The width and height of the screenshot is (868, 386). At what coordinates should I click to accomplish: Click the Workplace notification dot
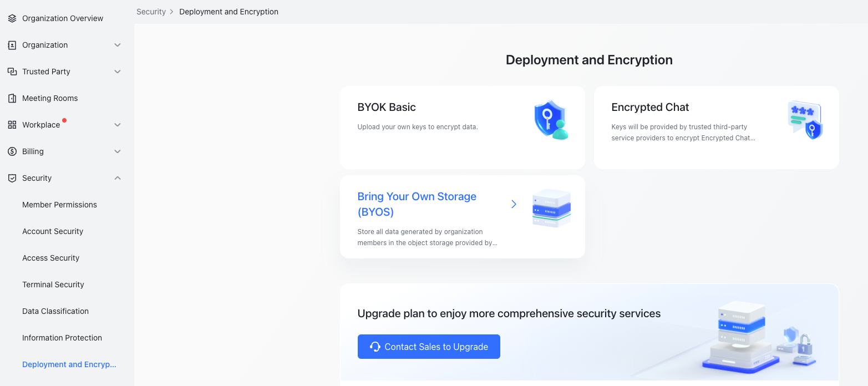[x=63, y=119]
